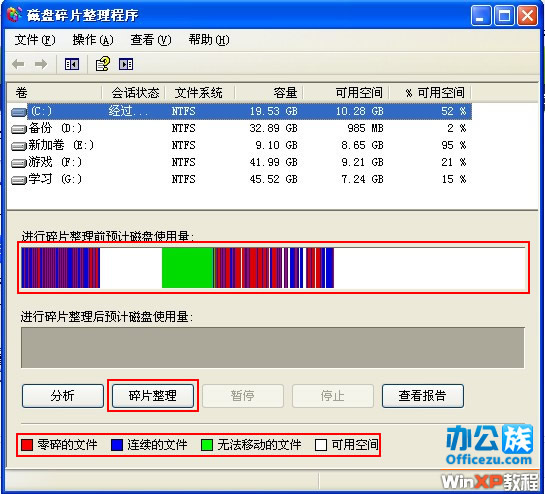Viewport: 545px width, 494px height.
Task: Sort by the % 可用空间 column header
Action: click(x=430, y=93)
